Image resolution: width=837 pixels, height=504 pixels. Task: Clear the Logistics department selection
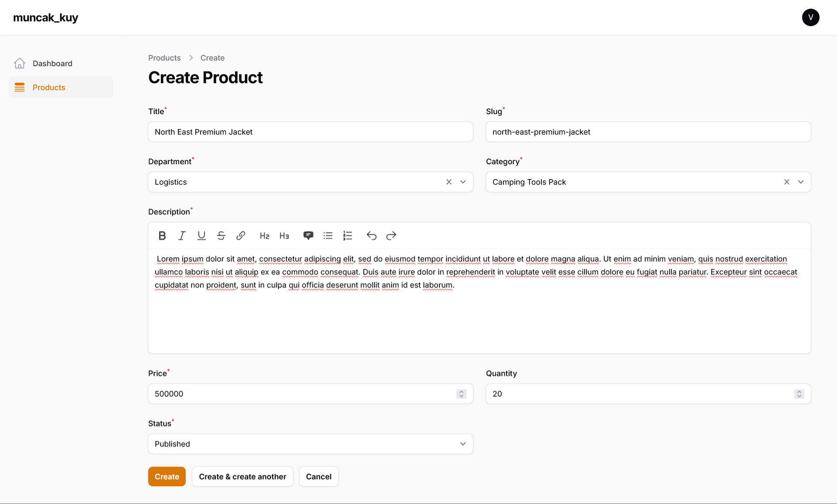click(x=449, y=182)
